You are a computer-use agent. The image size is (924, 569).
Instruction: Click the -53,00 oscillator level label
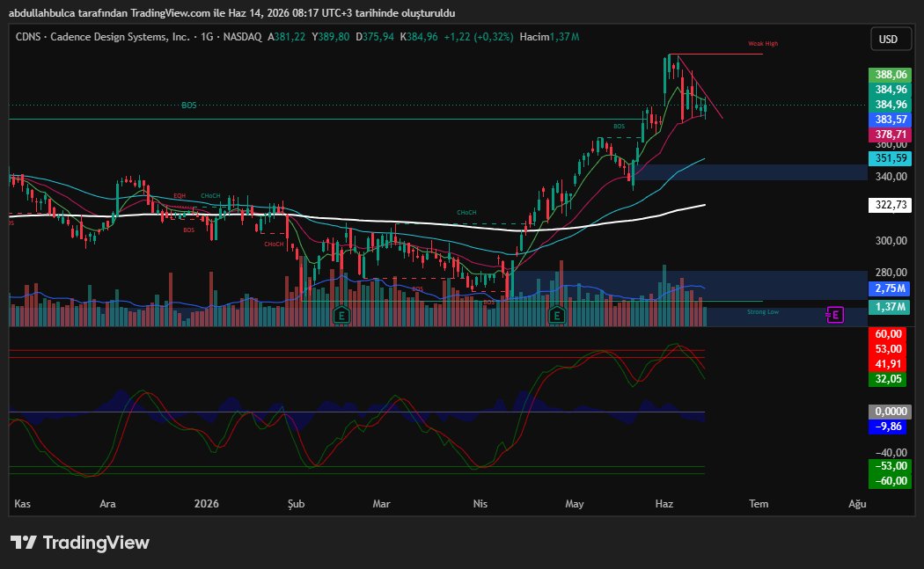tap(890, 466)
